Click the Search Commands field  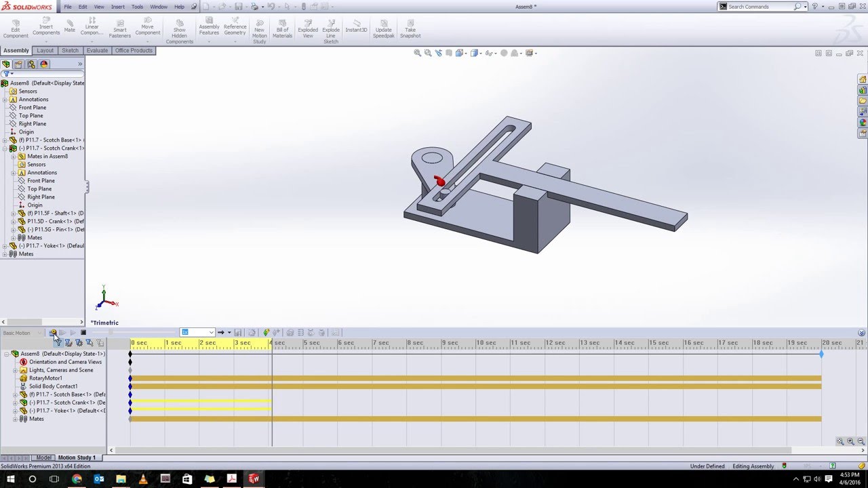pyautogui.click(x=760, y=7)
